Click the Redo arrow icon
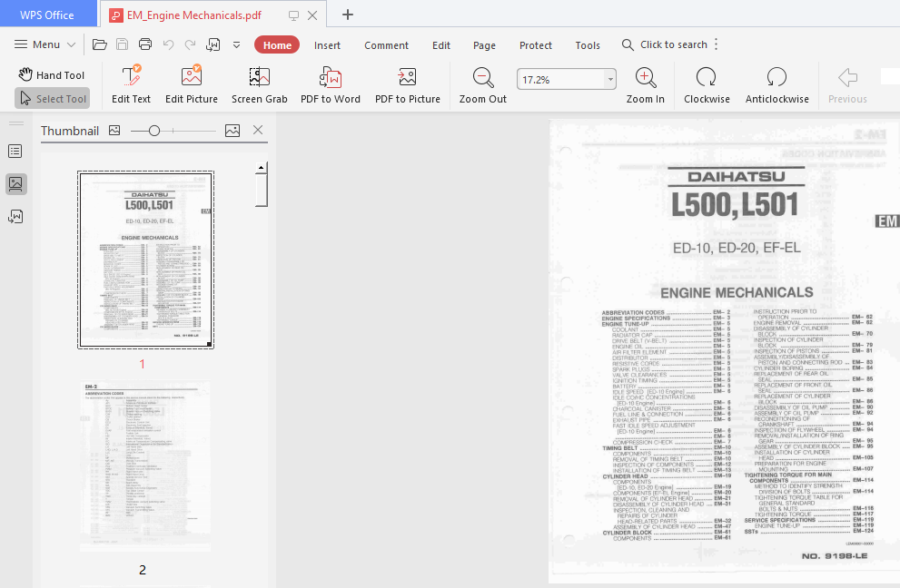The height and width of the screenshot is (588, 900). (190, 44)
